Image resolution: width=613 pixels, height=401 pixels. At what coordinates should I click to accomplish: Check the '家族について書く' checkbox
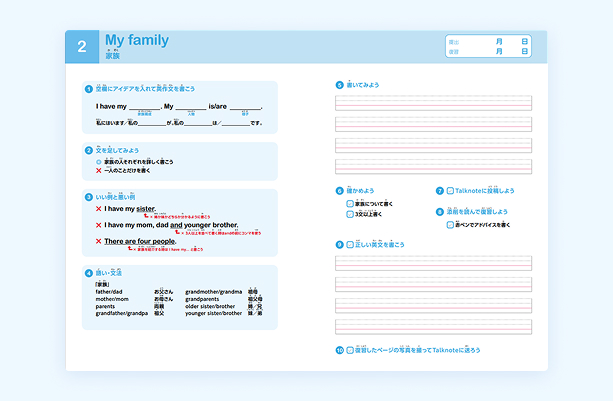(350, 203)
